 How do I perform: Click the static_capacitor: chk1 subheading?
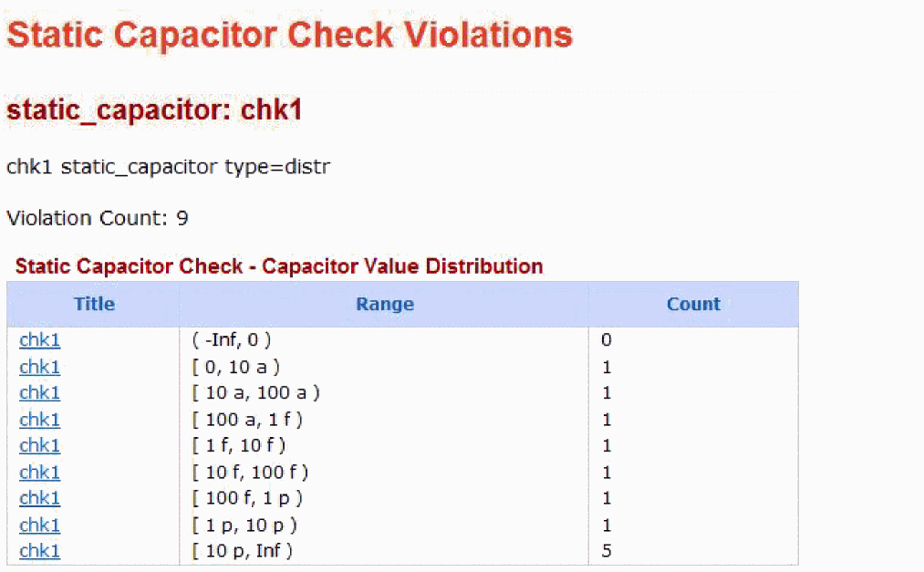[154, 111]
